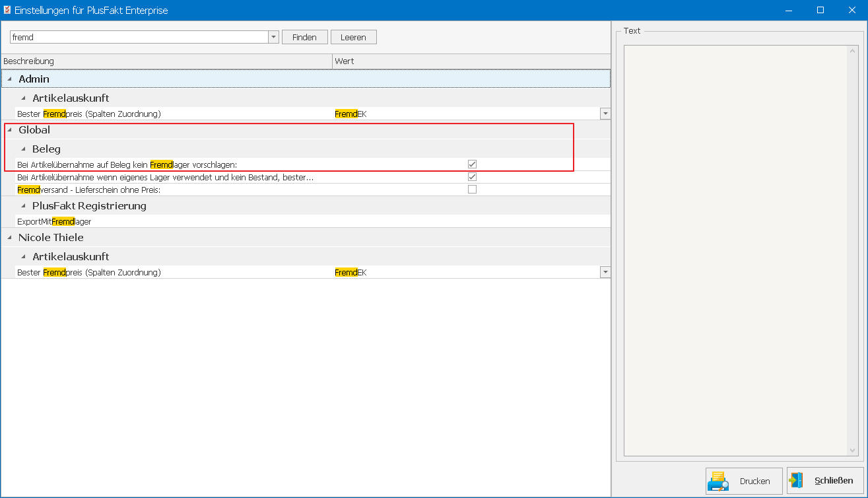
Task: Select the ExportMitFremdlager row
Action: click(313, 221)
